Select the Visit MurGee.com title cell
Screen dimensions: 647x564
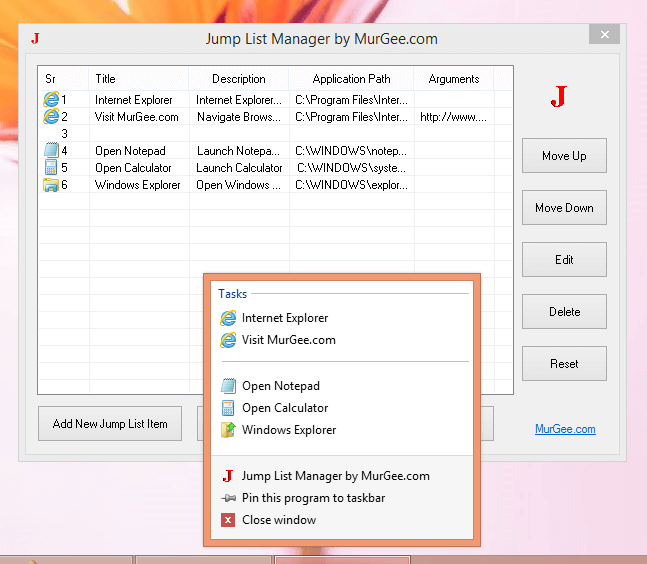click(x=137, y=117)
